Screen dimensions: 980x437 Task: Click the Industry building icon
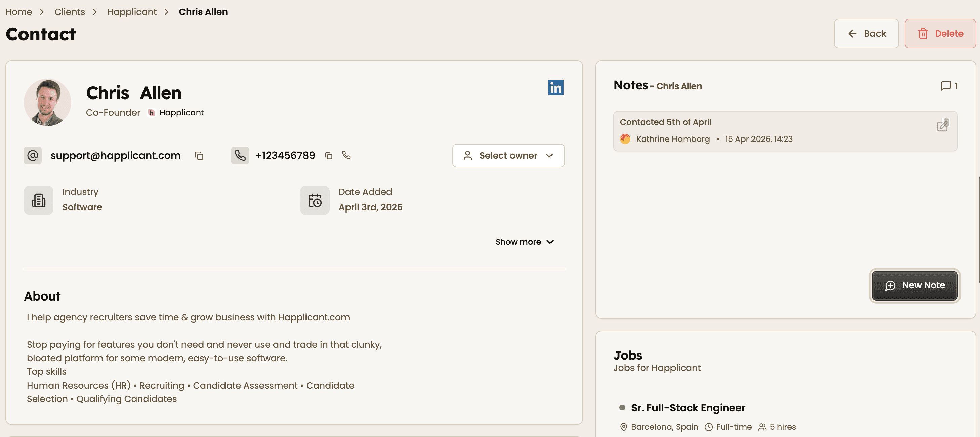[38, 200]
